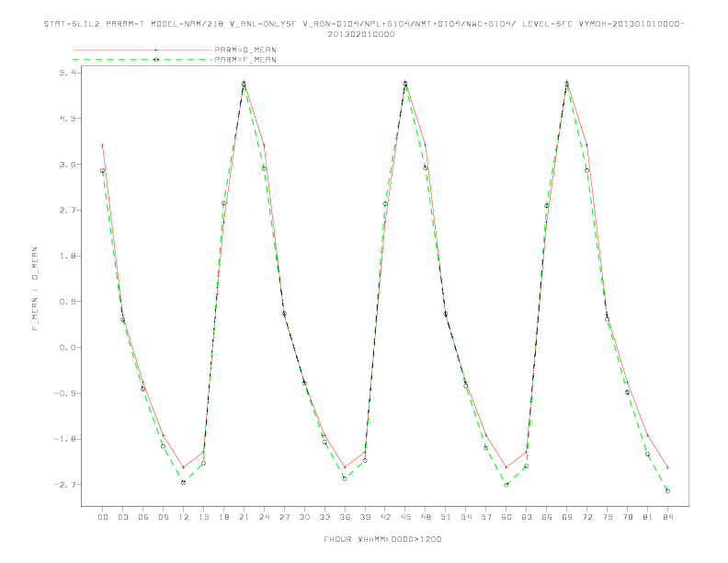Click x-axis forecast hour 39
The height and width of the screenshot is (563, 728).
click(x=365, y=517)
